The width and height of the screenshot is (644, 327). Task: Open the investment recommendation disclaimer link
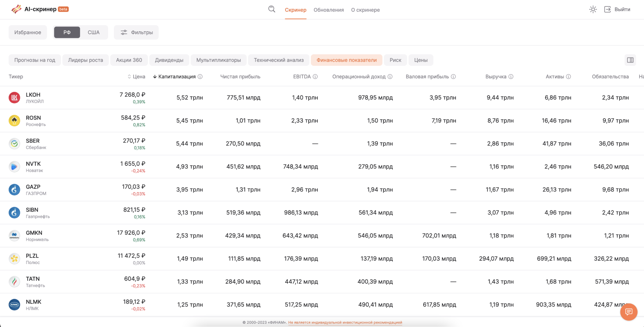coord(345,323)
